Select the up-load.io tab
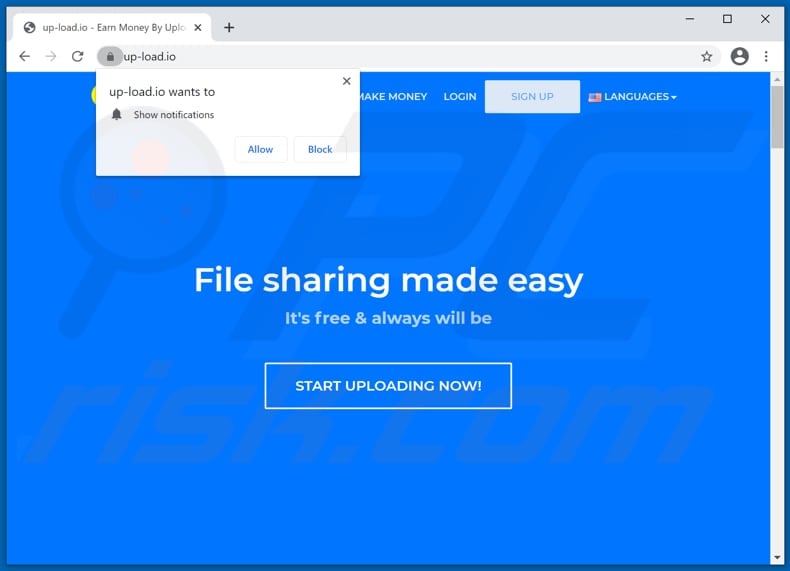 (110, 28)
